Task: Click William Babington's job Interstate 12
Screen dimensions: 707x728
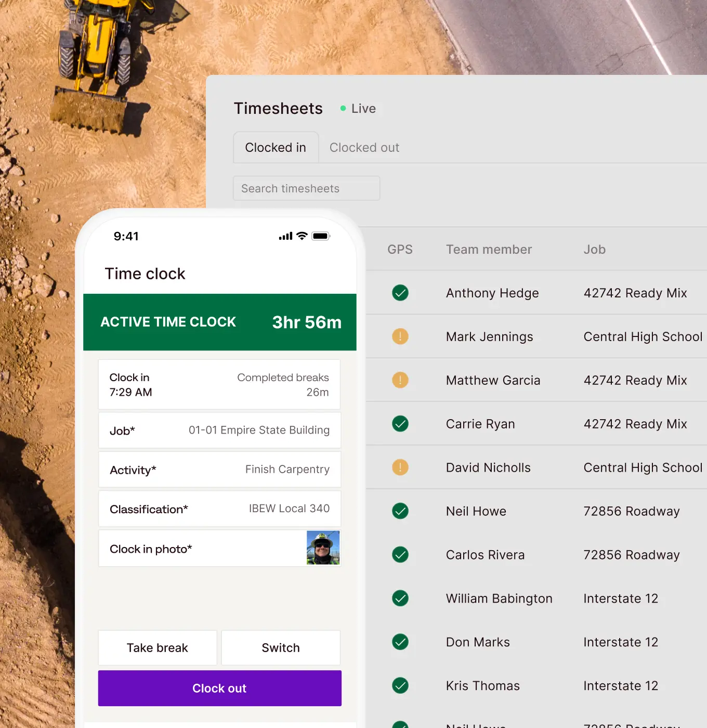Action: click(x=621, y=599)
